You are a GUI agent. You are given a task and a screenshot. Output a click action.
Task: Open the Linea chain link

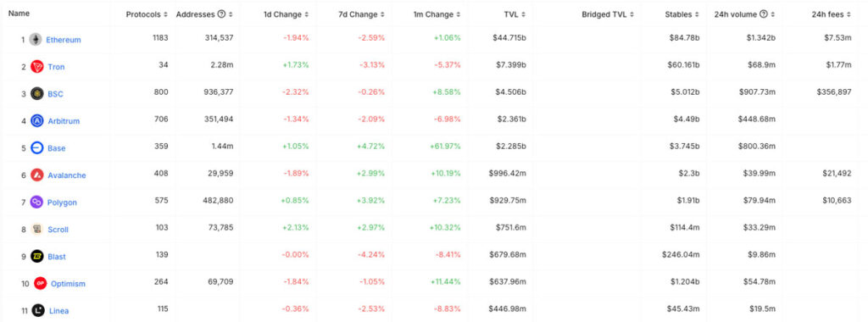[59, 310]
